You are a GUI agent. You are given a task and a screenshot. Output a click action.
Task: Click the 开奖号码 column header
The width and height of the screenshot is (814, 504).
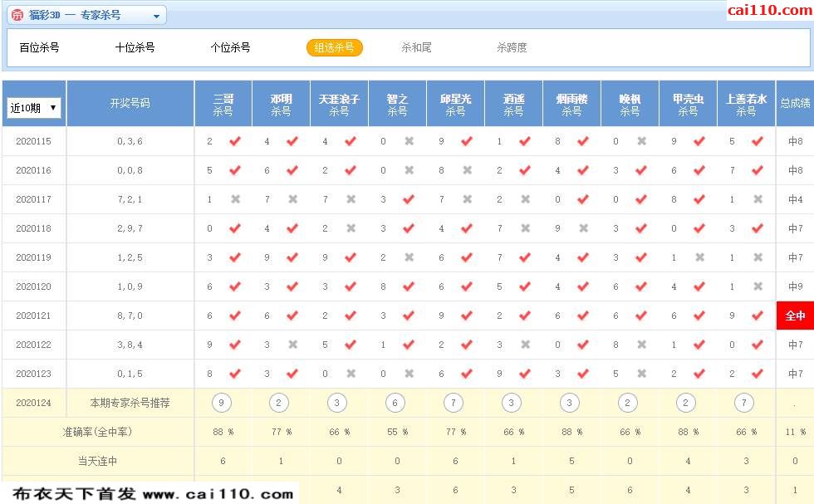coord(130,104)
